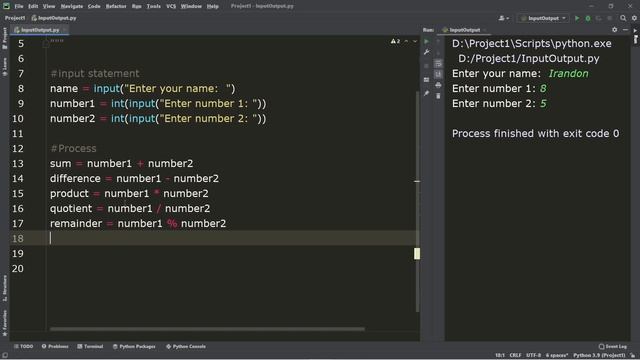This screenshot has width=640, height=360.
Task: Click the horizontal editor scrollbar
Action: (x=207, y=329)
